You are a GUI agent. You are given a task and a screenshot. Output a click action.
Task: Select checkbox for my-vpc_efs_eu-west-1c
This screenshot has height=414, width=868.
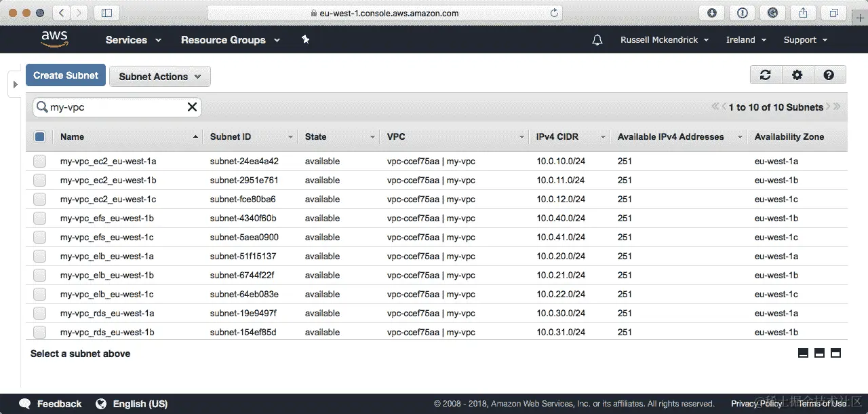(x=39, y=238)
